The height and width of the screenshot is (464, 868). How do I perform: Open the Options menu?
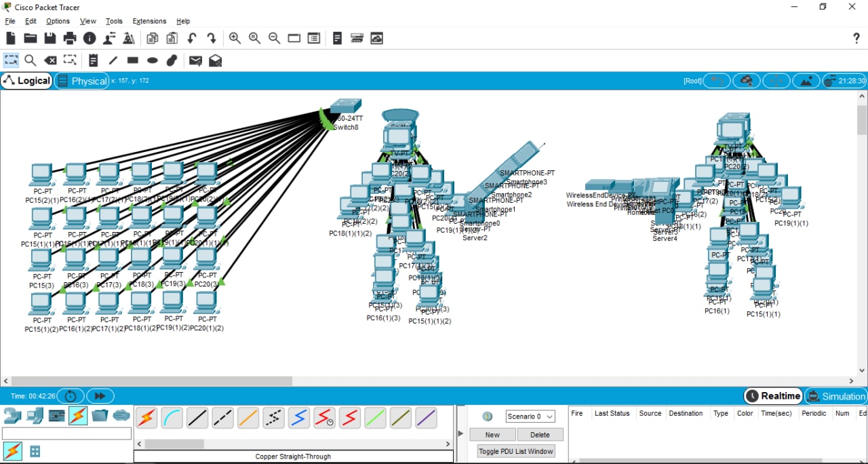(x=58, y=21)
